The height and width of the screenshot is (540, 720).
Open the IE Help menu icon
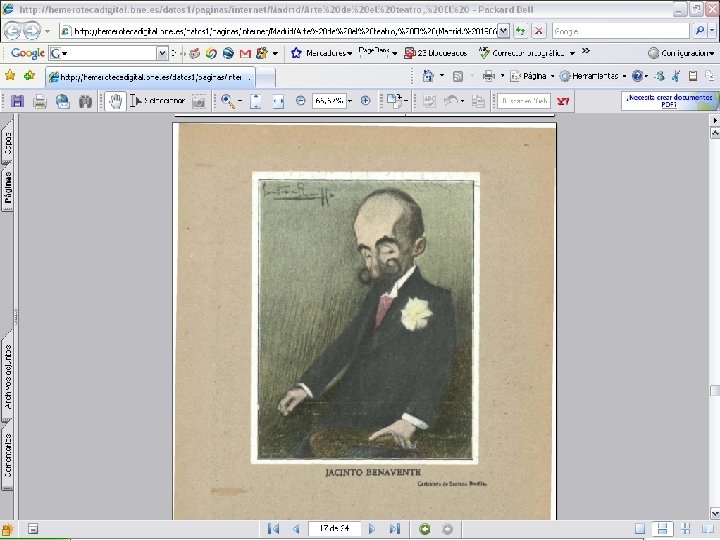click(637, 76)
